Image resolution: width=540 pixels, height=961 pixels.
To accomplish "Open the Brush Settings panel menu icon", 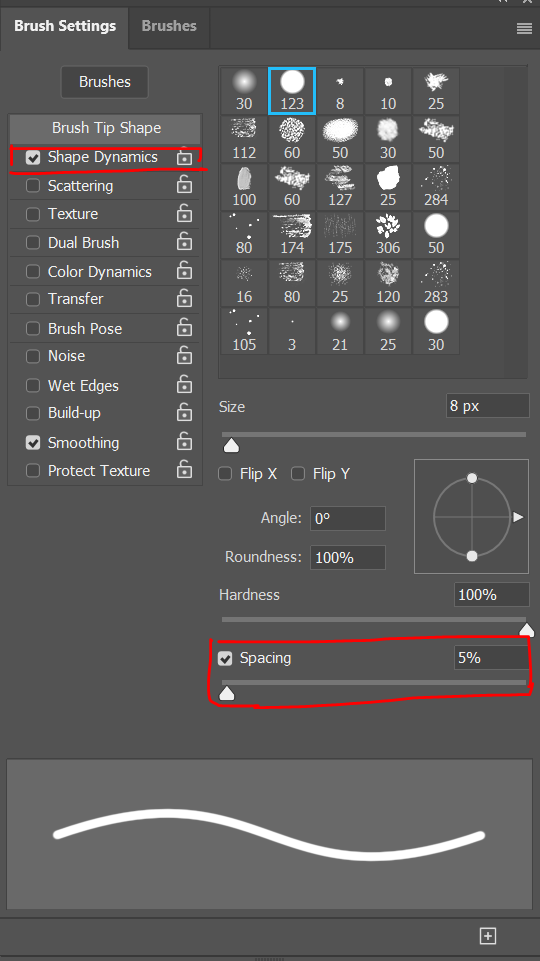I will click(524, 28).
